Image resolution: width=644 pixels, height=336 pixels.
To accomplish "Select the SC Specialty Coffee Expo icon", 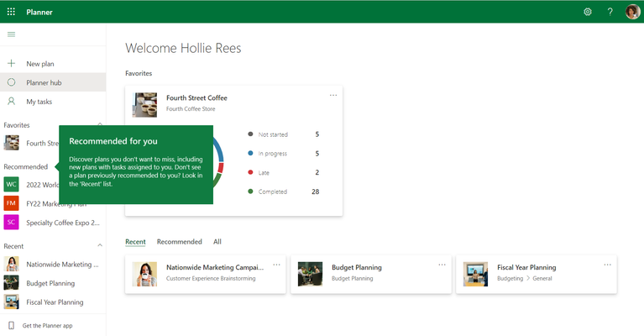I will 12,223.
